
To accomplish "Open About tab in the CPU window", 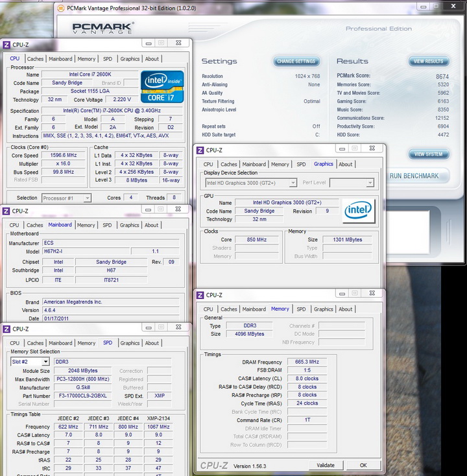I will click(x=152, y=59).
